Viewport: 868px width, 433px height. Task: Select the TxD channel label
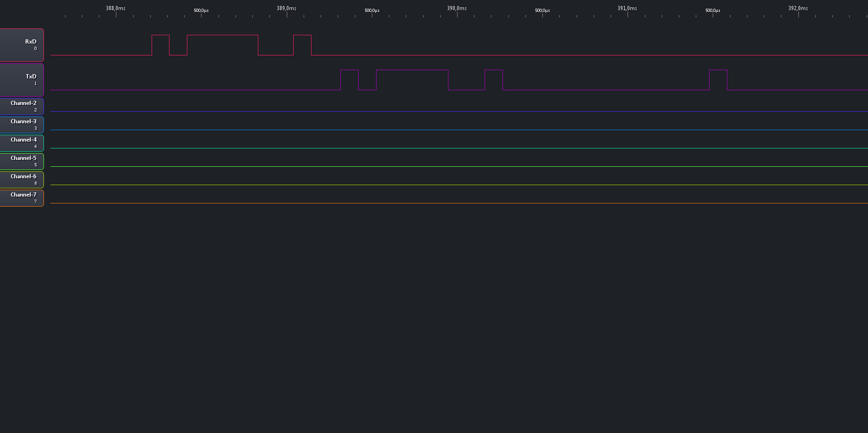[x=22, y=80]
